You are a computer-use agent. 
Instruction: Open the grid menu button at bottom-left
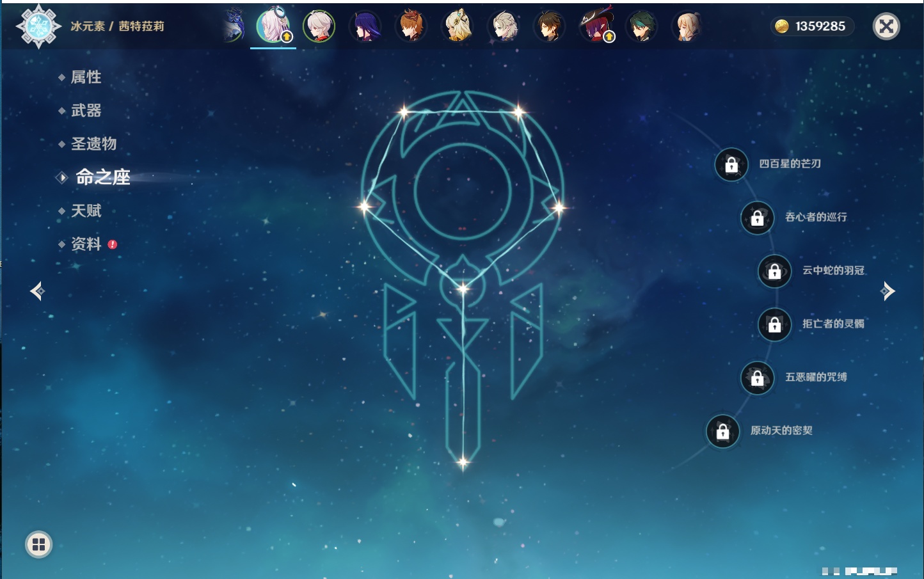[38, 544]
